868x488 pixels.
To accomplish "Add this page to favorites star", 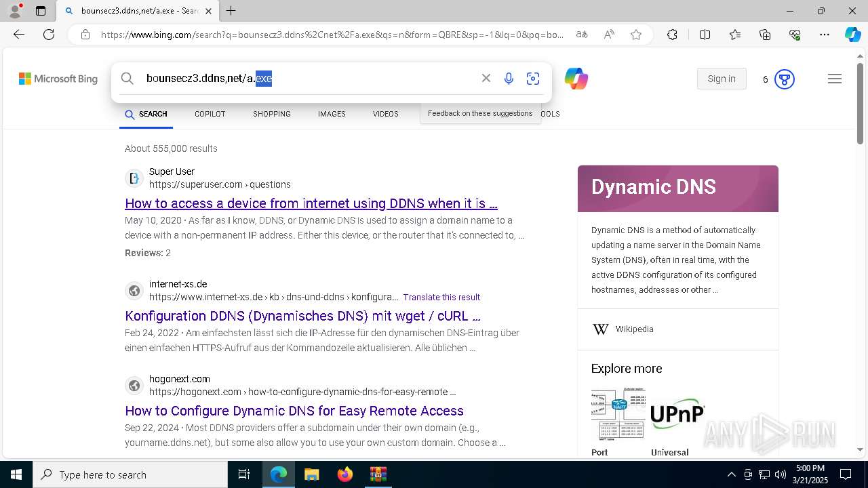I will click(636, 35).
